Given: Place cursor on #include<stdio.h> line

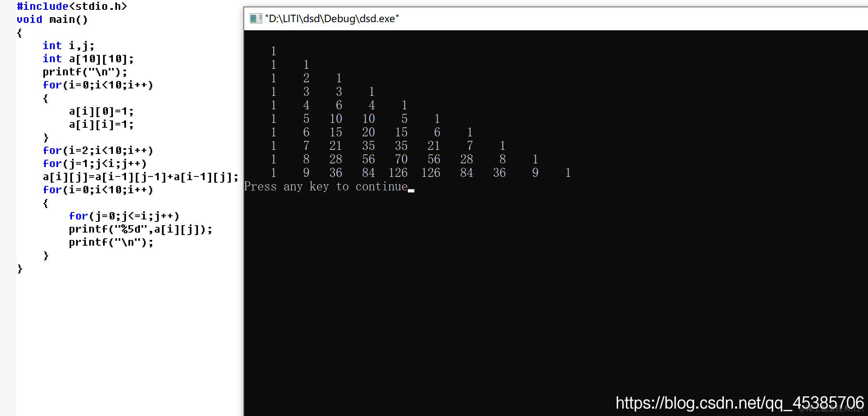Looking at the screenshot, I should click(72, 6).
